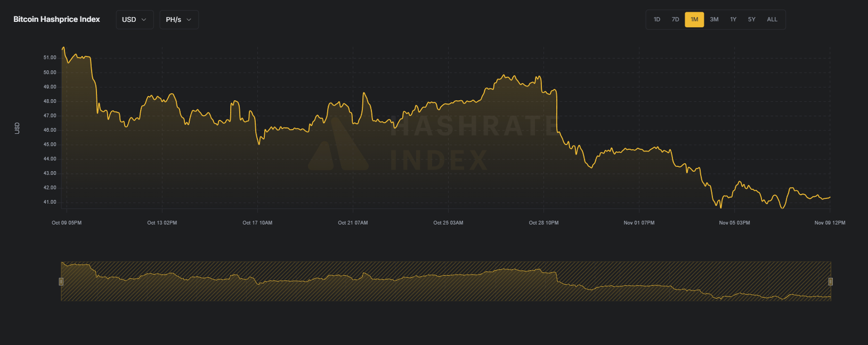Click the navigator overview mini chart
This screenshot has width=868, height=345.
point(445,282)
